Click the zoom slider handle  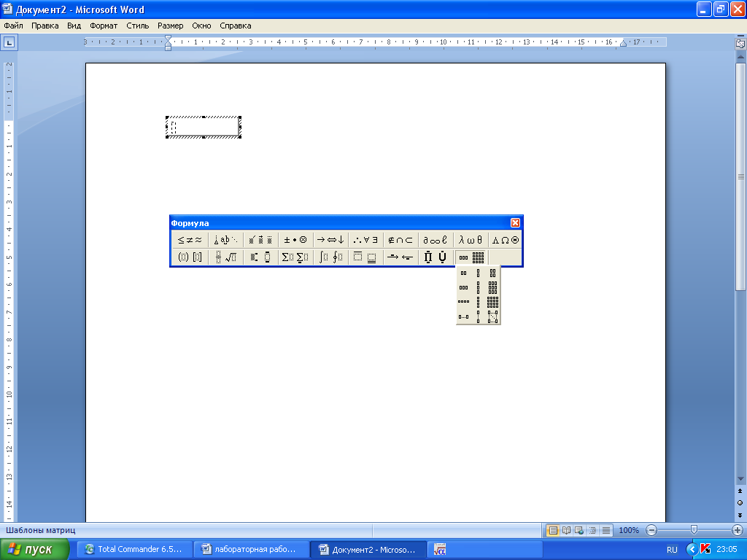(x=694, y=529)
